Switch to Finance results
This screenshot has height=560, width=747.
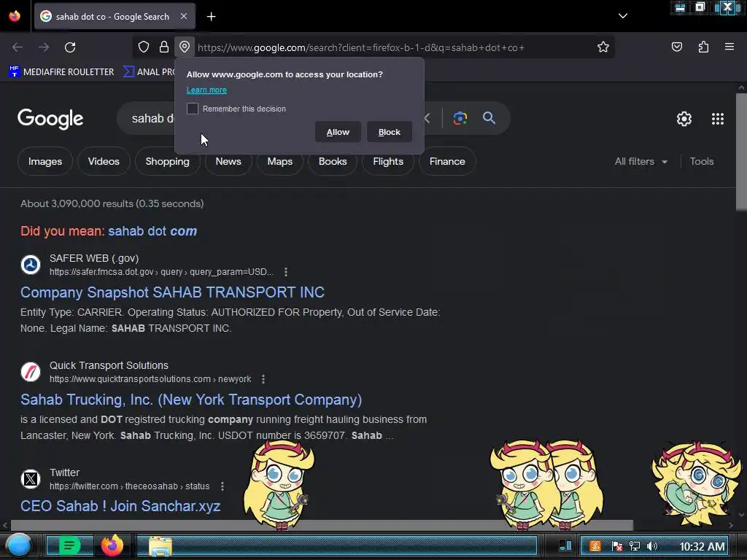447,161
